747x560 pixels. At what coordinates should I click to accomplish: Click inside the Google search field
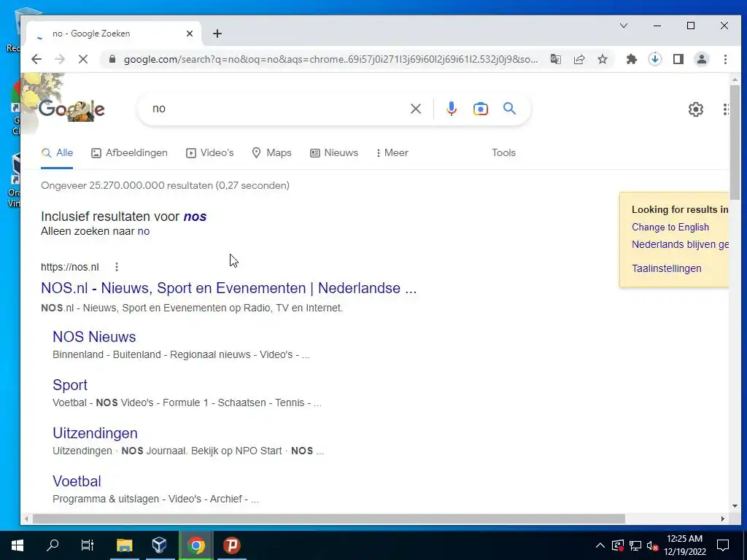[276, 109]
